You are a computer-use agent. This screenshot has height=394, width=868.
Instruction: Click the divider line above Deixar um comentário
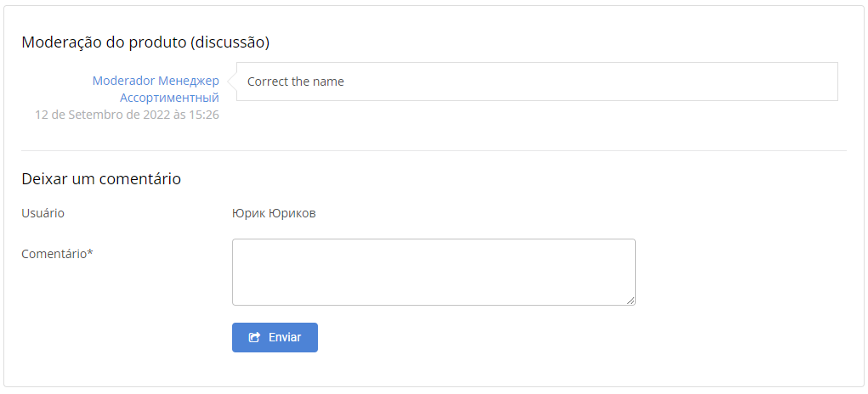[x=434, y=151]
